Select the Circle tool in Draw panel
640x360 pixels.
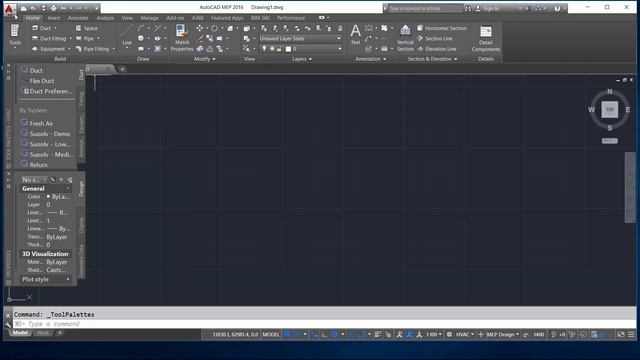click(141, 38)
